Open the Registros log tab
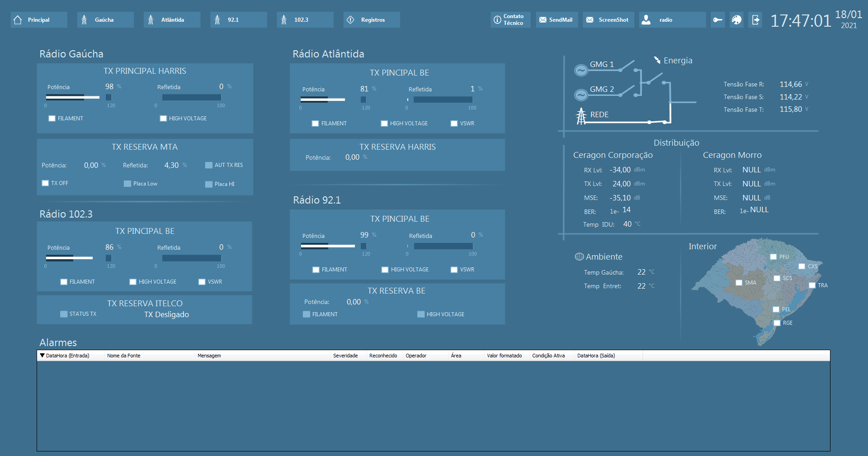This screenshot has height=456, width=868. 372,20
